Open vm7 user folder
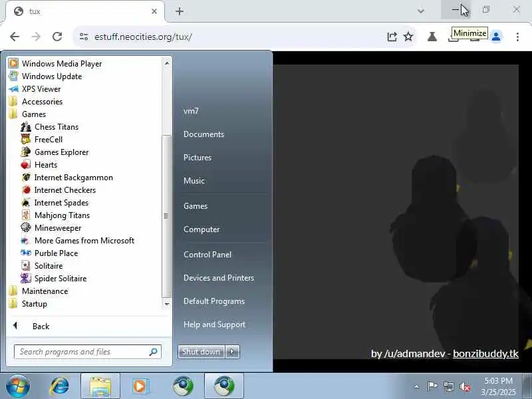The height and width of the screenshot is (399, 532). point(191,111)
